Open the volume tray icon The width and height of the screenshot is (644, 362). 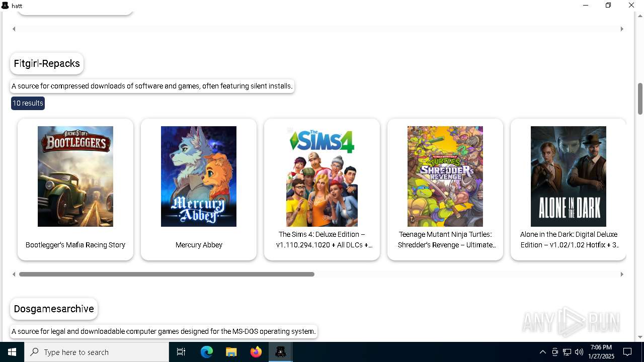(579, 352)
